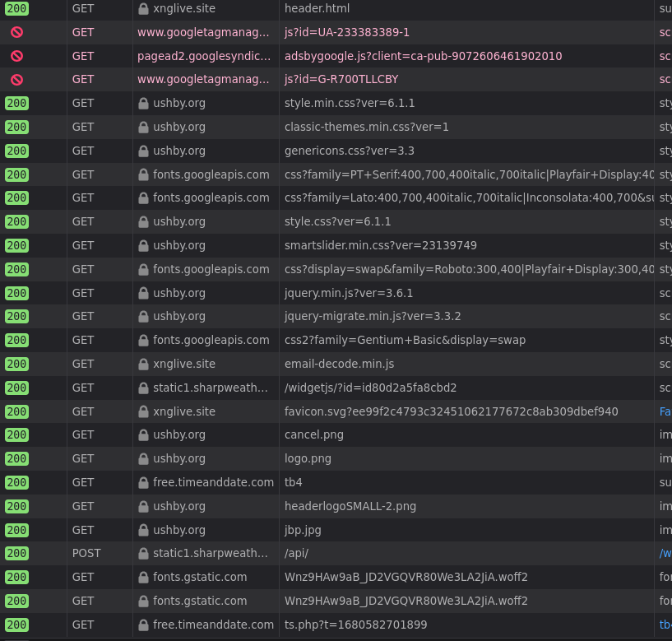Open the blue /api/ POST request link
The width and height of the screenshot is (672, 641).
665,553
